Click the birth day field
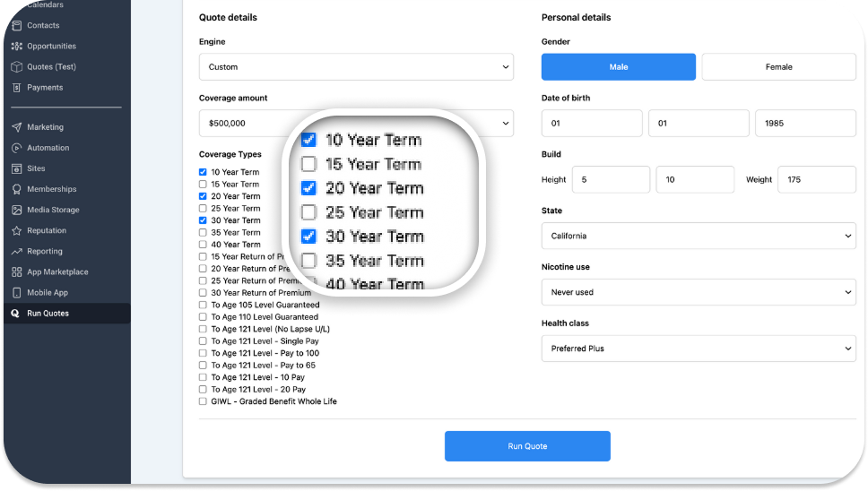868x491 pixels. 699,124
